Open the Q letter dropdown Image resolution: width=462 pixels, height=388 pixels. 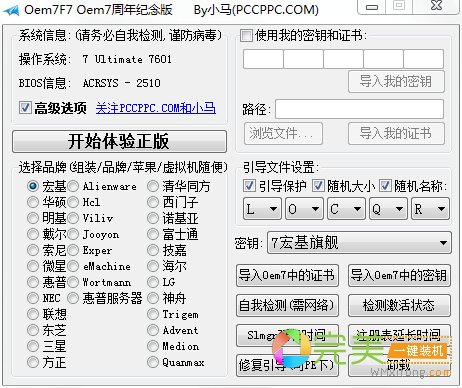[388, 209]
